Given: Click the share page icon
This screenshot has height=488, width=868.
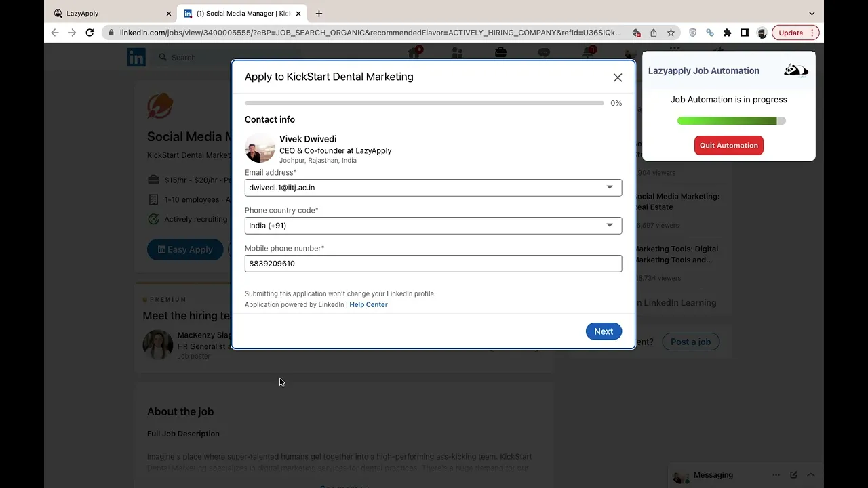Looking at the screenshot, I should [x=653, y=33].
